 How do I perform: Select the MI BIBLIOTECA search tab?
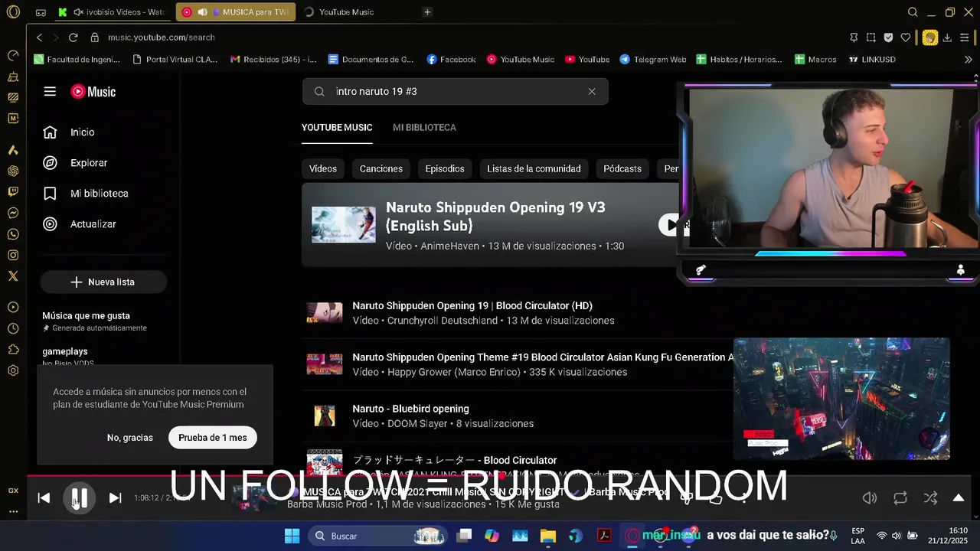coord(424,128)
